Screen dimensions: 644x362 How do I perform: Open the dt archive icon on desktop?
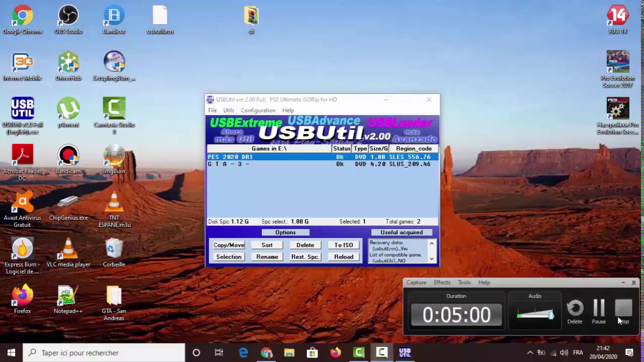pyautogui.click(x=251, y=20)
